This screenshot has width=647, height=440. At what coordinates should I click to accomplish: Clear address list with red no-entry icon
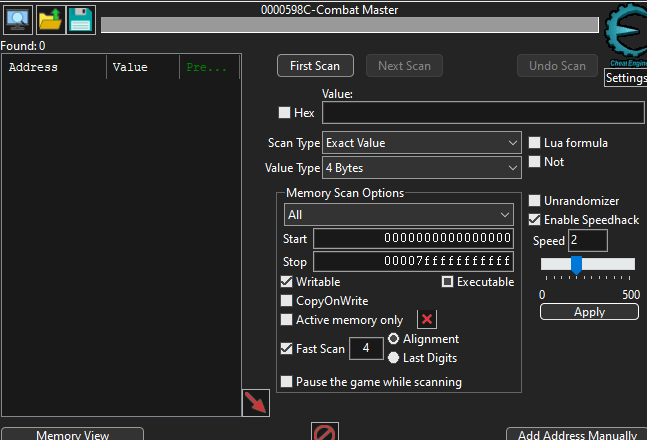coord(325,432)
